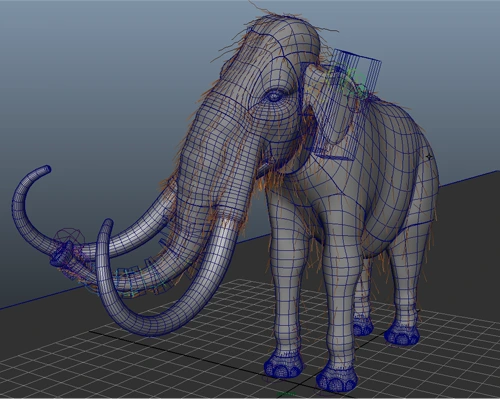Select the tip of the nearer tusk
The width and height of the screenshot is (500, 399).
pyautogui.click(x=108, y=224)
